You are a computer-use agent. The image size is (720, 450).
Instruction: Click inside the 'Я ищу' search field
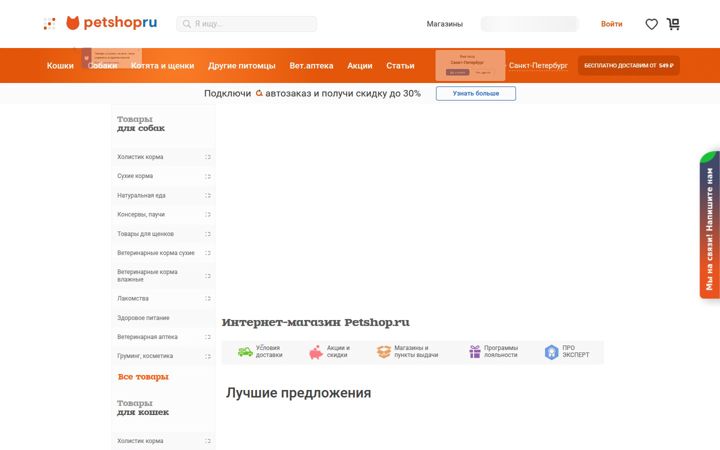coord(247,24)
